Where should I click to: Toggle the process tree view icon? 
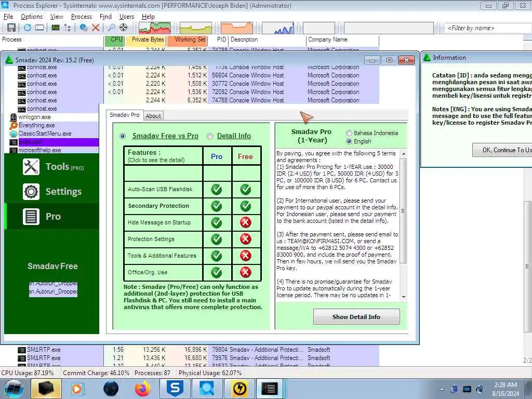67,28
